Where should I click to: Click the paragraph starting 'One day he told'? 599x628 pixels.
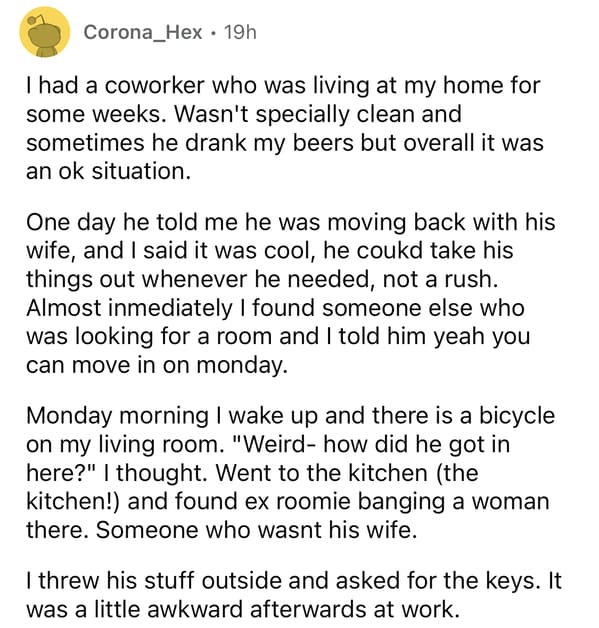290,293
